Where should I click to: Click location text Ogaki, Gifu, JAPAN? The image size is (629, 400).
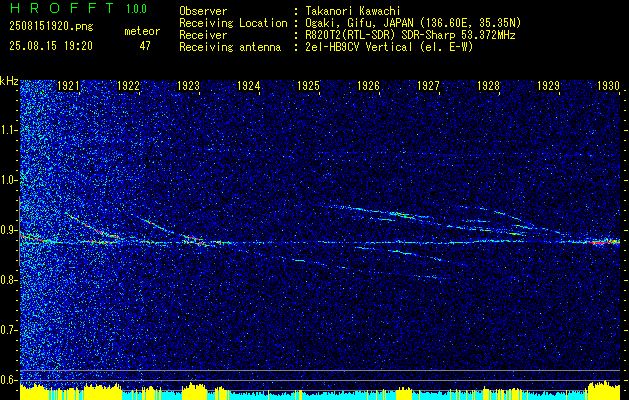point(359,23)
